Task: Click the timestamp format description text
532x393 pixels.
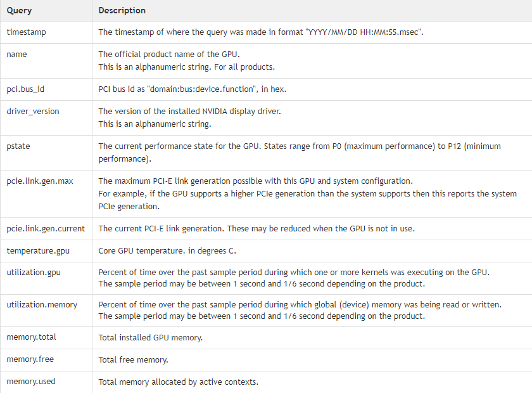Action: pos(261,32)
